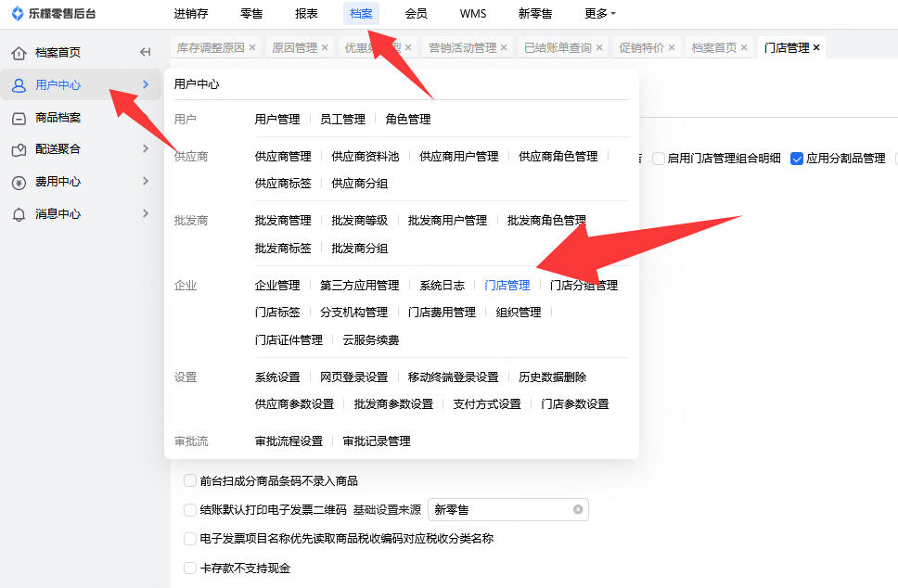
Task: Open 门店参数设置 link
Action: [575, 404]
